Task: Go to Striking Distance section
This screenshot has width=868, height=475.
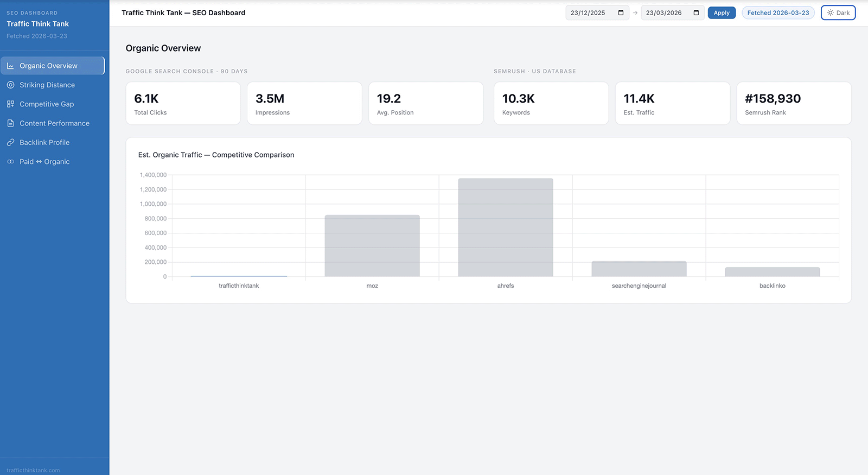Action: tap(53, 85)
